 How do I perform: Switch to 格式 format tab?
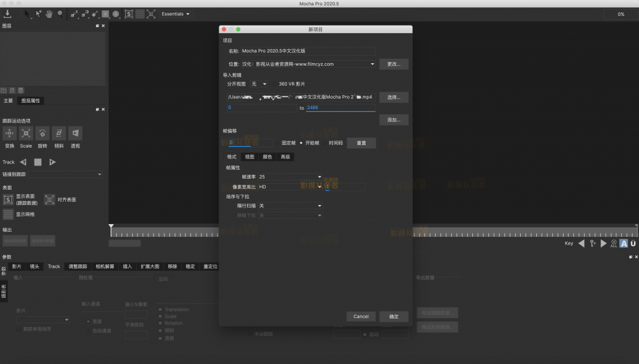(232, 156)
